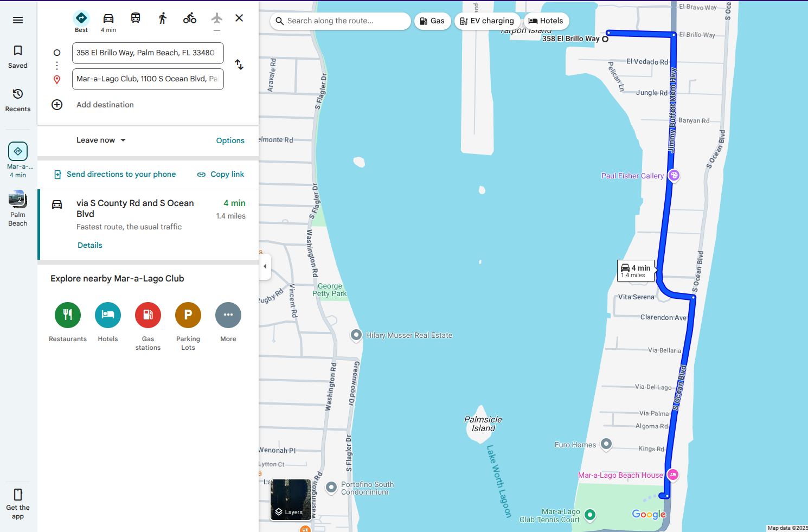The width and height of the screenshot is (808, 532).
Task: Click Hilary Musser Real Estate marker
Action: pyautogui.click(x=356, y=335)
